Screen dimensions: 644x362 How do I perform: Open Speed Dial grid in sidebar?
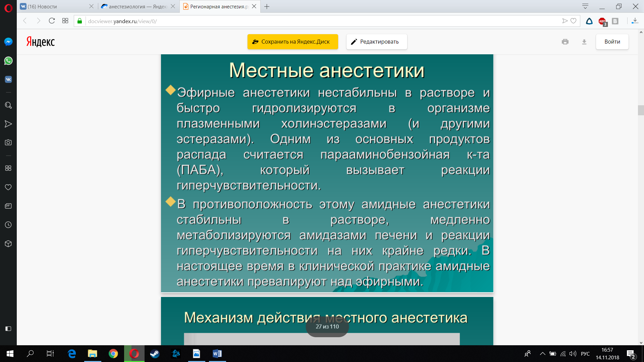[x=8, y=168]
